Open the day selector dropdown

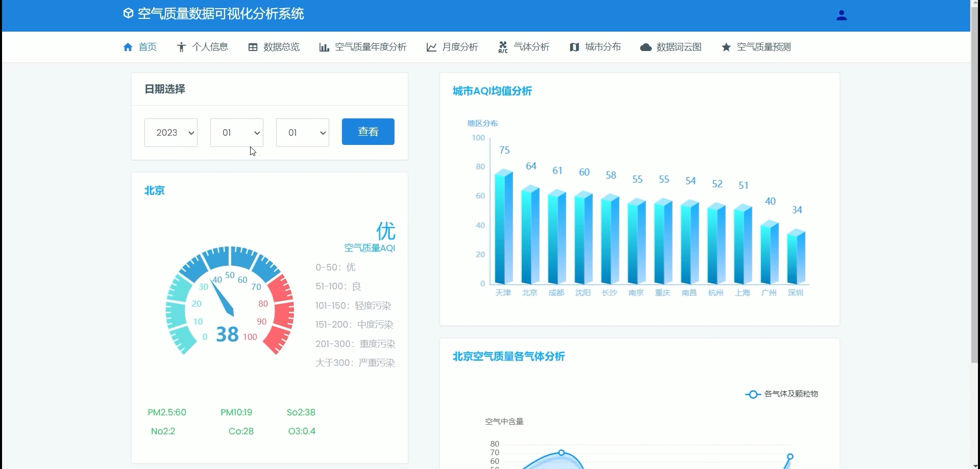(302, 132)
